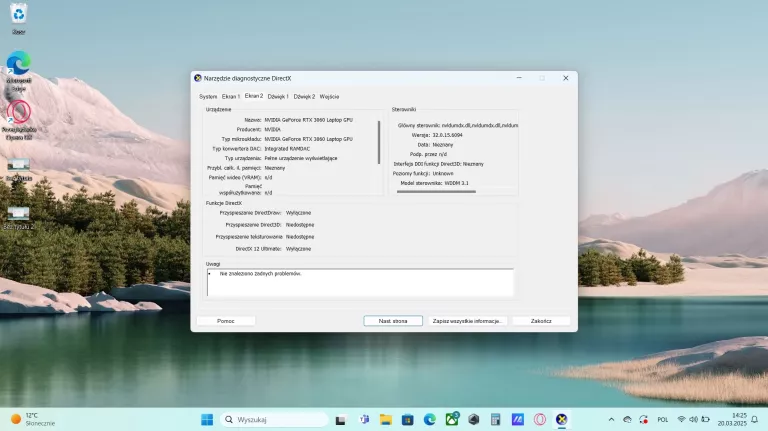Click 'Zapisz wszystkie informacje...' button
The image size is (768, 431).
(467, 321)
